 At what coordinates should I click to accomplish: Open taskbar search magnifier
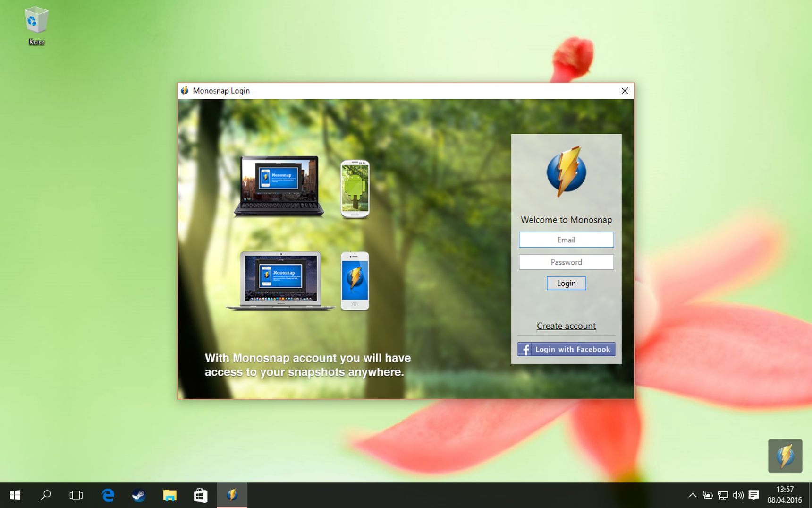coord(46,495)
